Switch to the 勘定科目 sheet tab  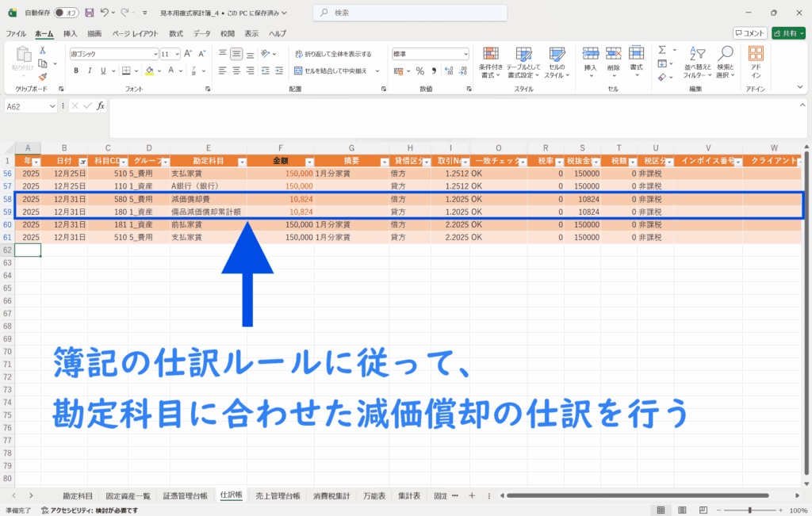77,495
